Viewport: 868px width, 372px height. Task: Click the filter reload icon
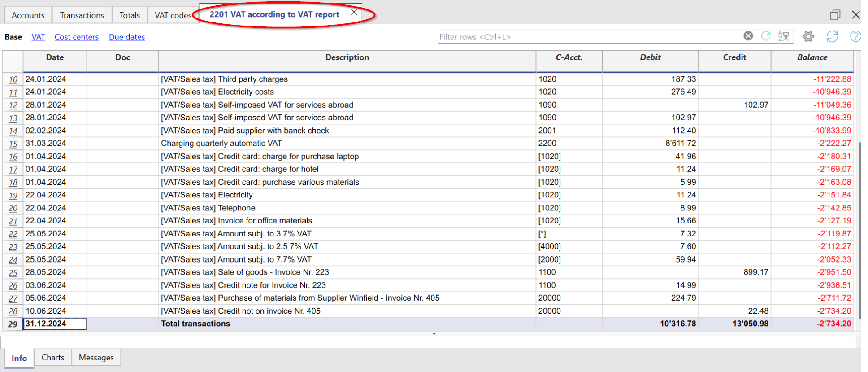click(766, 36)
